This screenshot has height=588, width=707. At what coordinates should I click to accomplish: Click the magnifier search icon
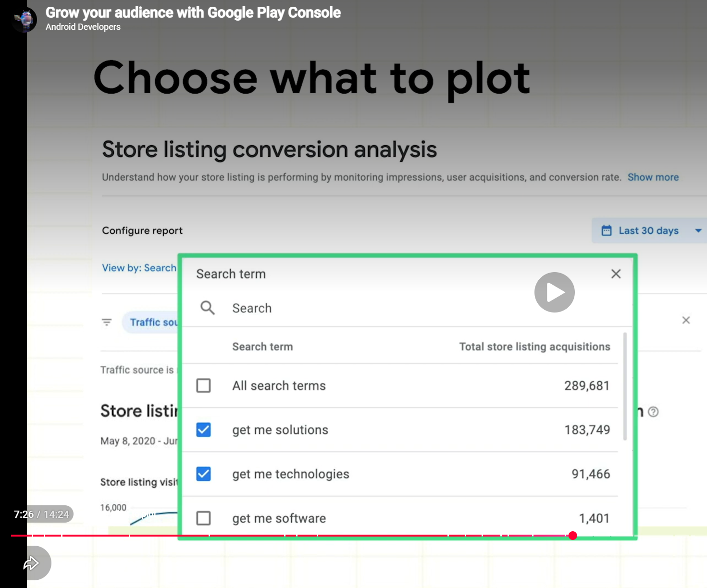tap(208, 308)
